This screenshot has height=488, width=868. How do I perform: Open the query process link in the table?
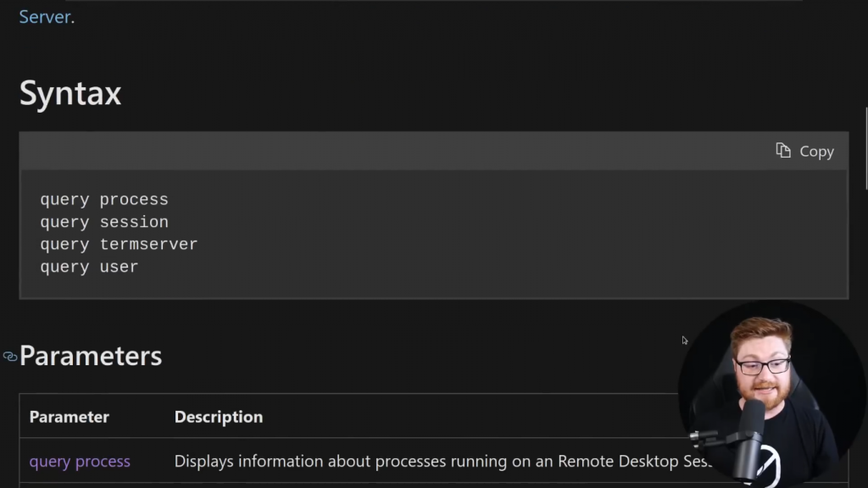tap(80, 462)
